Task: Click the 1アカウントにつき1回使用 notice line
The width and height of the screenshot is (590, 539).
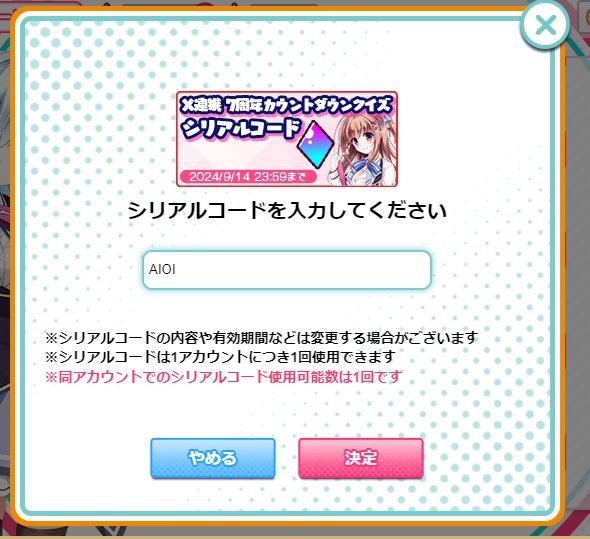Action: tap(220, 357)
